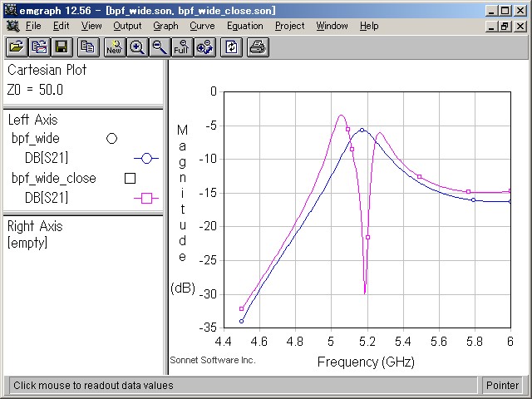Open the Project menu

pos(290,26)
